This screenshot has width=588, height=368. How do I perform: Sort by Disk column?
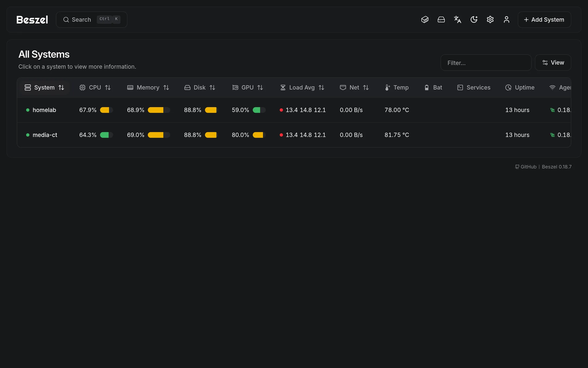click(200, 88)
